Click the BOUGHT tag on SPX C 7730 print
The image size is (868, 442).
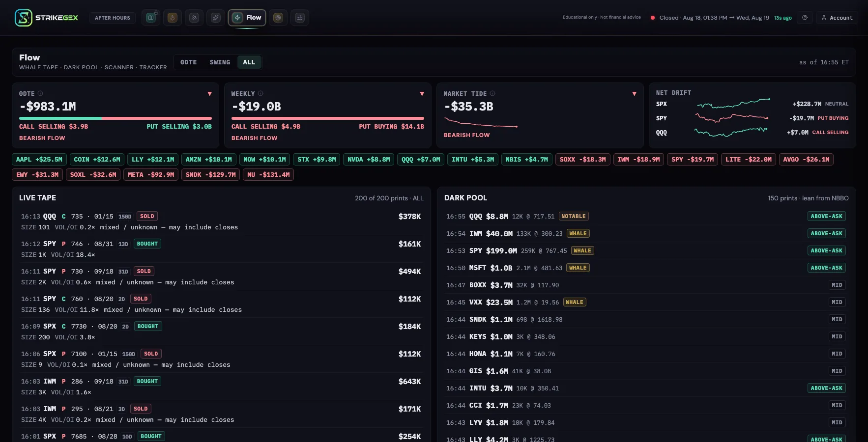(x=148, y=326)
